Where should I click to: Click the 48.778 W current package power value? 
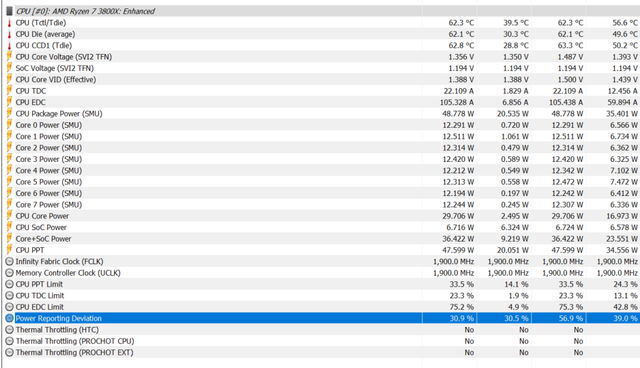[x=458, y=114]
